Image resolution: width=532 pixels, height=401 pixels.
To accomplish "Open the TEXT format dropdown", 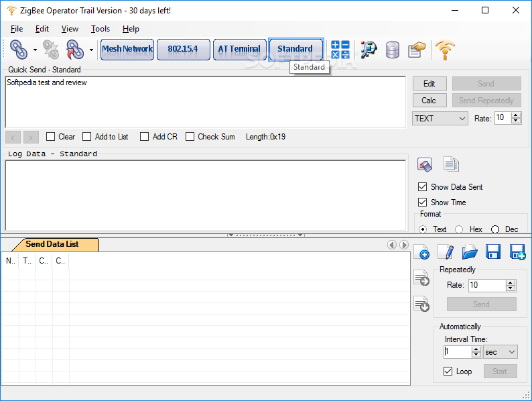I will click(x=440, y=119).
